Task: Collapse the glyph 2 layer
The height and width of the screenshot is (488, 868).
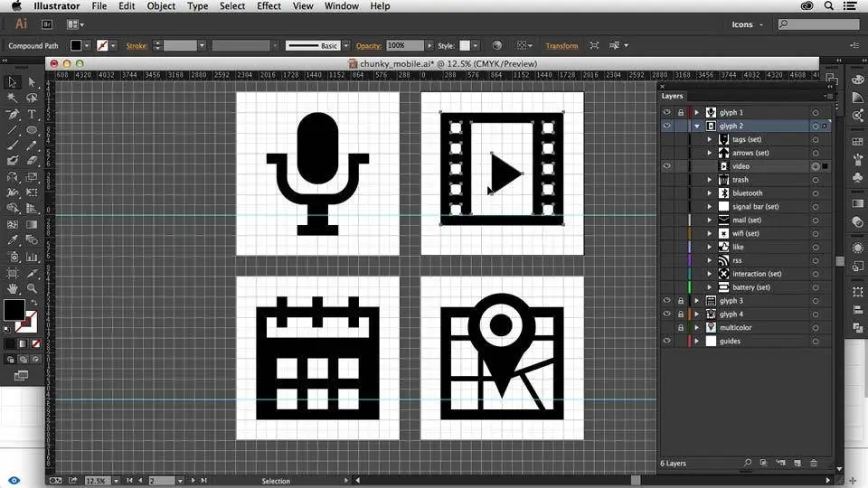Action: (696, 127)
